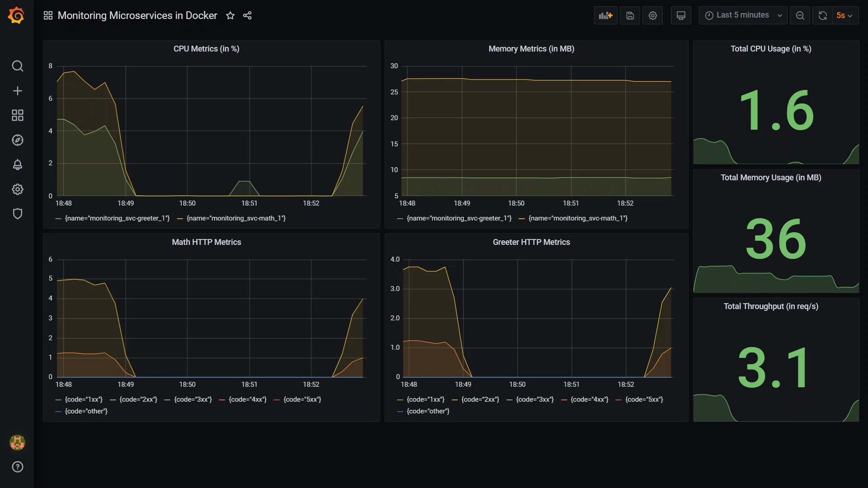Toggle monitoring_svc-math_1 series in Memory Metrics legend

(578, 218)
